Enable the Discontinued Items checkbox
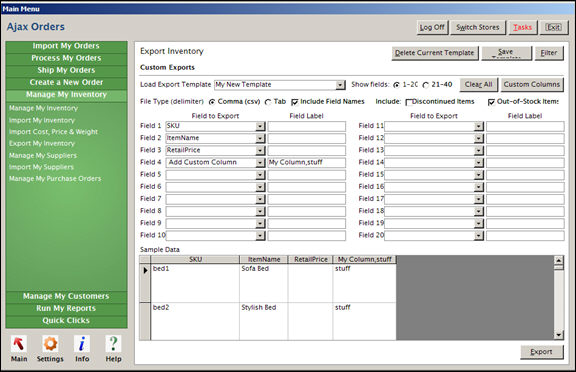This screenshot has height=372, width=576. point(408,102)
